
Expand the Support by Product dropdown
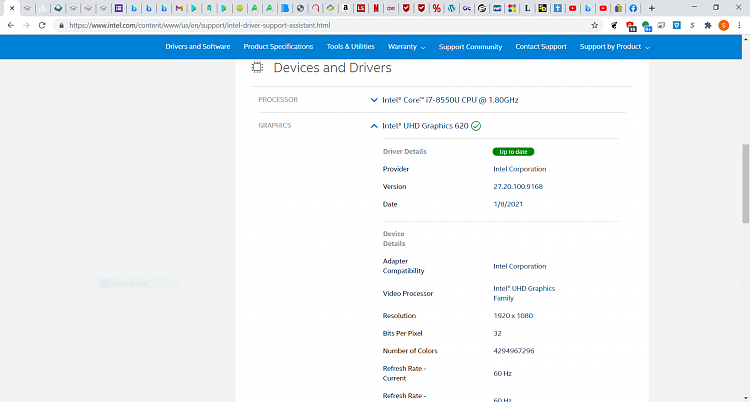pos(615,46)
